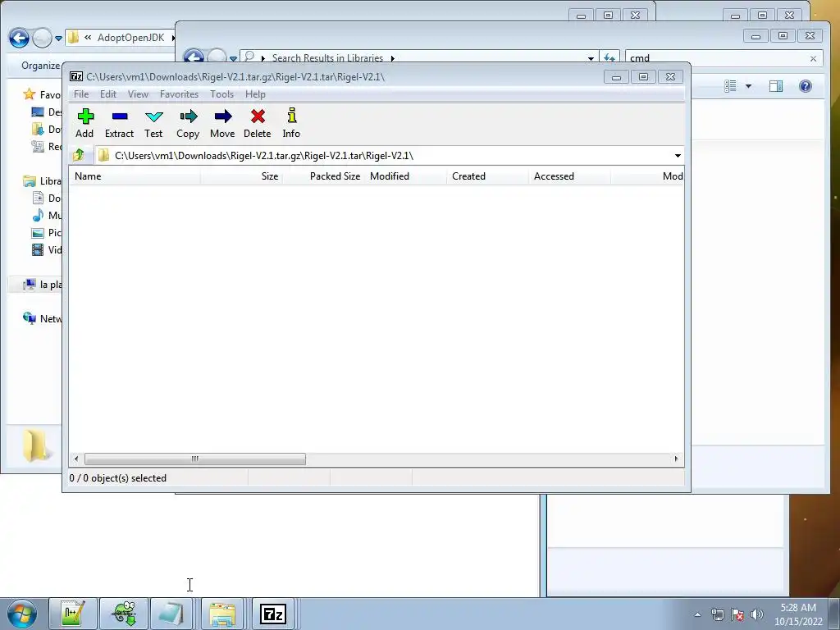
Task: Open the Windows Start menu
Action: tap(21, 614)
